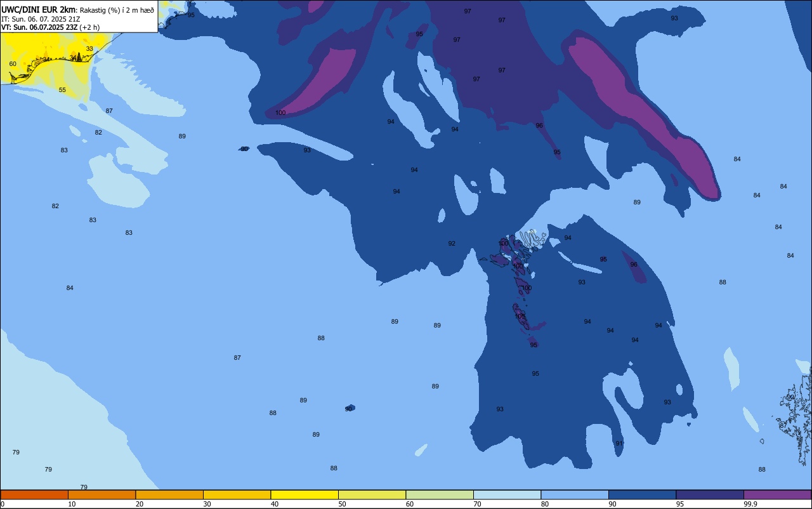Screen dimensions: 812x509
Task: Click the 'VT: Sun. 06.07.2025 23Z' line
Action: point(39,27)
